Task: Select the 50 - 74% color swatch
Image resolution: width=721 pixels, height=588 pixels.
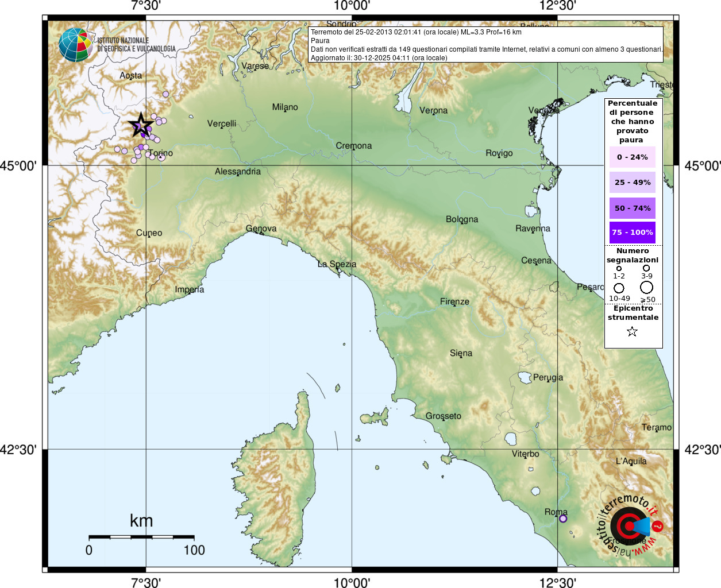Action: (633, 208)
